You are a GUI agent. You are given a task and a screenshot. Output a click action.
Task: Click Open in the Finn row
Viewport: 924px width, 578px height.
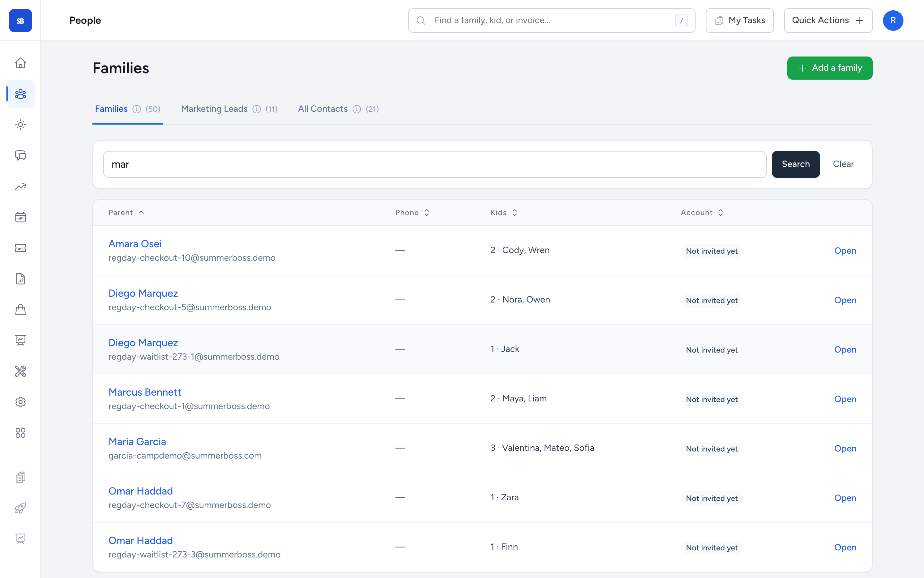click(x=845, y=547)
